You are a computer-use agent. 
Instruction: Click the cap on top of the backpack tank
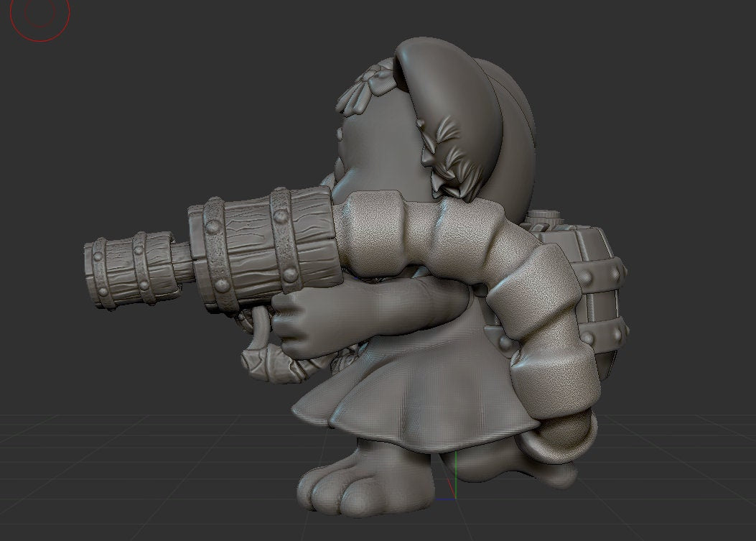547,217
